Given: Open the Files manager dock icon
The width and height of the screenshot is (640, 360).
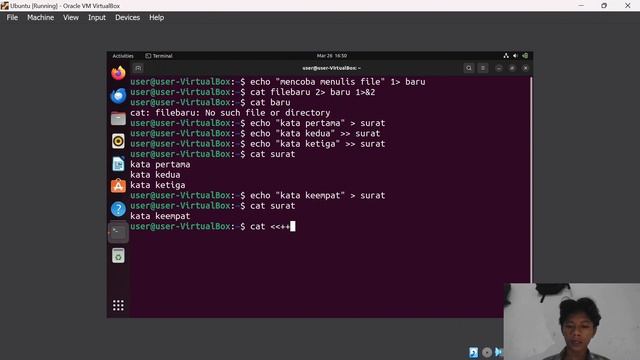Looking at the screenshot, I should coord(118,119).
